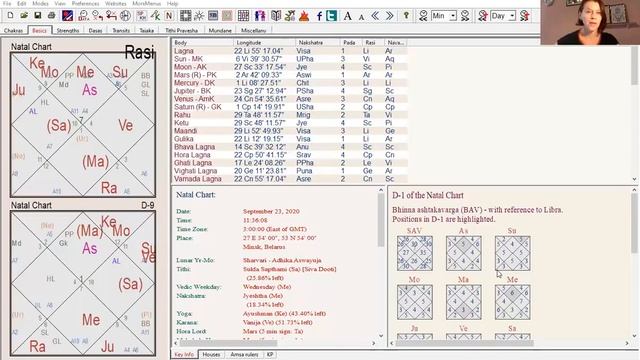This screenshot has width=640, height=360.
Task: Click the SP/KH toolbar icon
Action: point(142,16)
